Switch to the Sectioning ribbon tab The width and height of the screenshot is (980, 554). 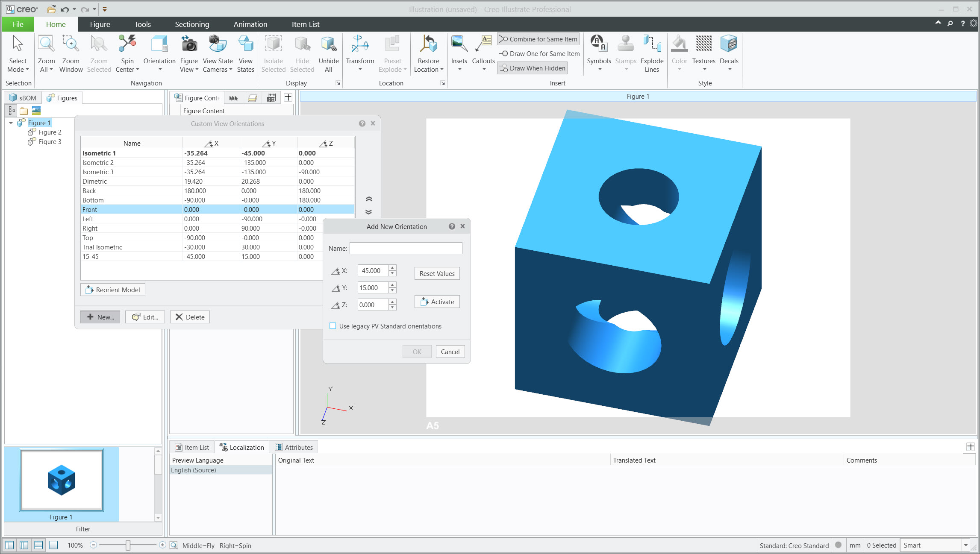191,24
